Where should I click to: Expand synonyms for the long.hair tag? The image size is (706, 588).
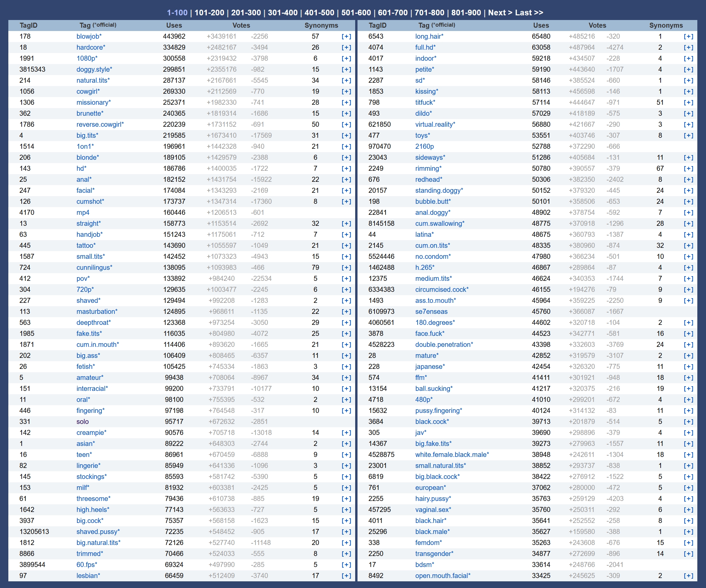tap(688, 36)
